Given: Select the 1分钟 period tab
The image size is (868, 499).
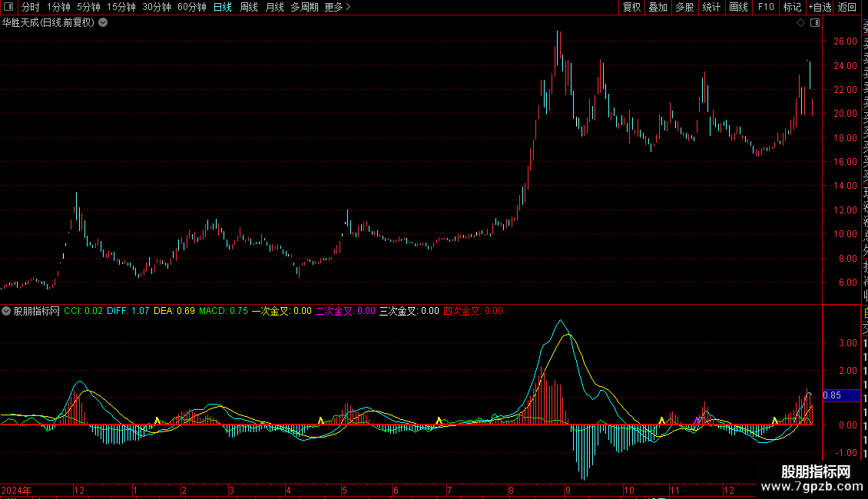Looking at the screenshot, I should [x=58, y=7].
